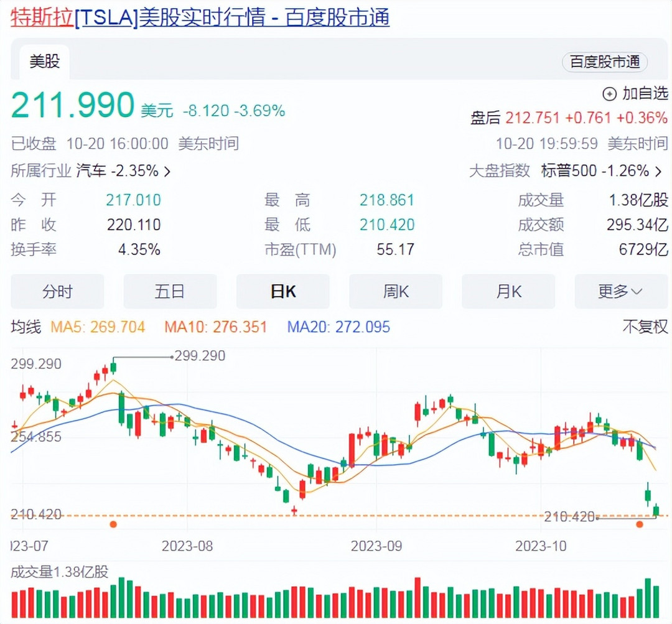Click the 211.990 current price

point(73,105)
